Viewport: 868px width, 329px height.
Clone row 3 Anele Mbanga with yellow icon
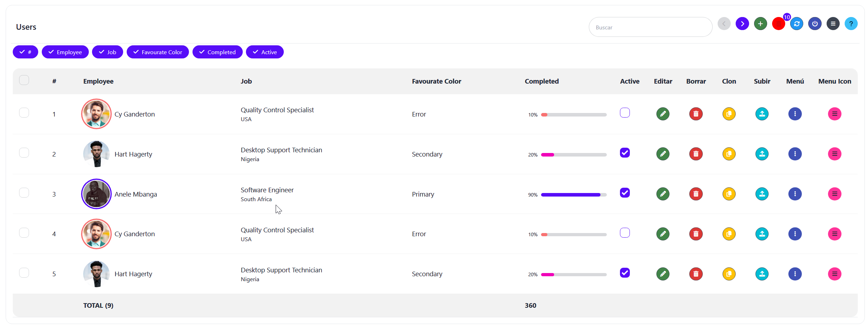[x=729, y=194]
